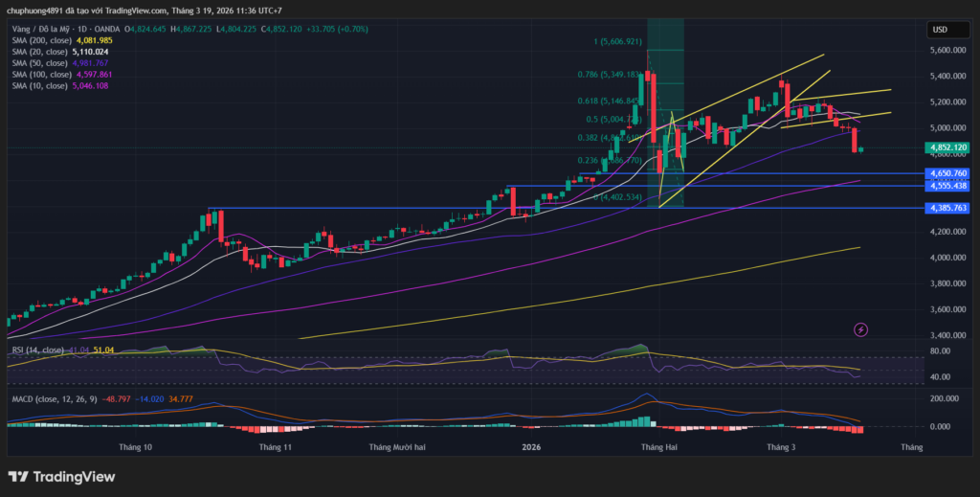Select the SMA (20, close) indicator legend

36,52
